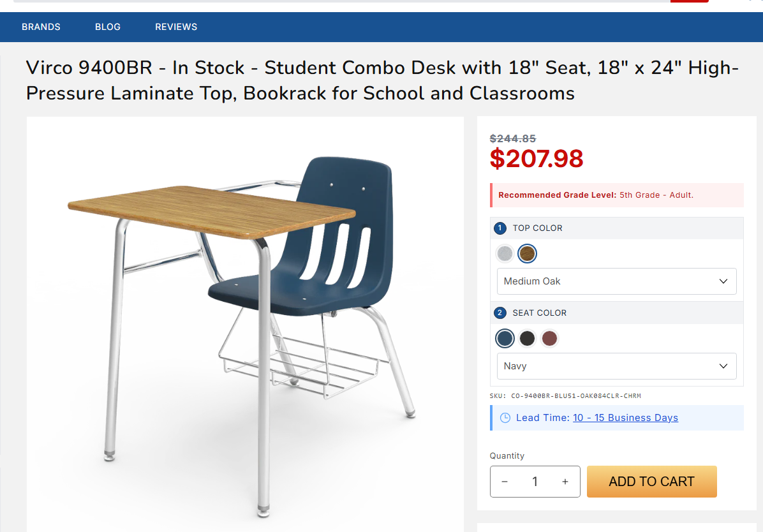Click the quantity number field
The image size is (763, 532).
point(535,482)
